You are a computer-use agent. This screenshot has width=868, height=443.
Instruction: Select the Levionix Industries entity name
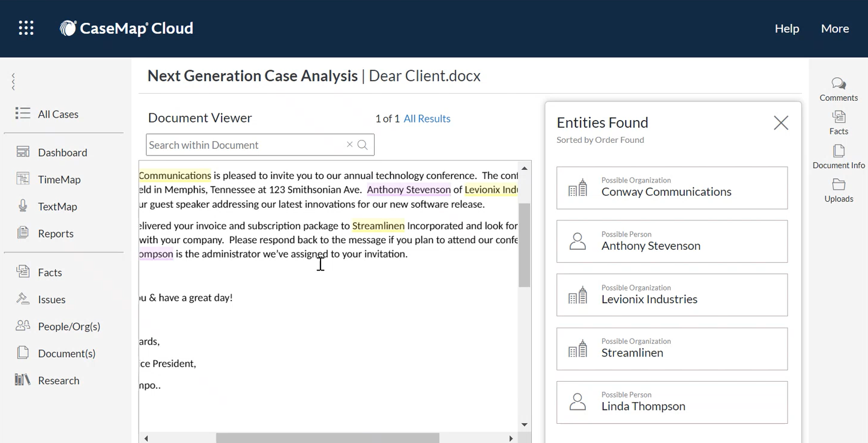[x=649, y=299]
